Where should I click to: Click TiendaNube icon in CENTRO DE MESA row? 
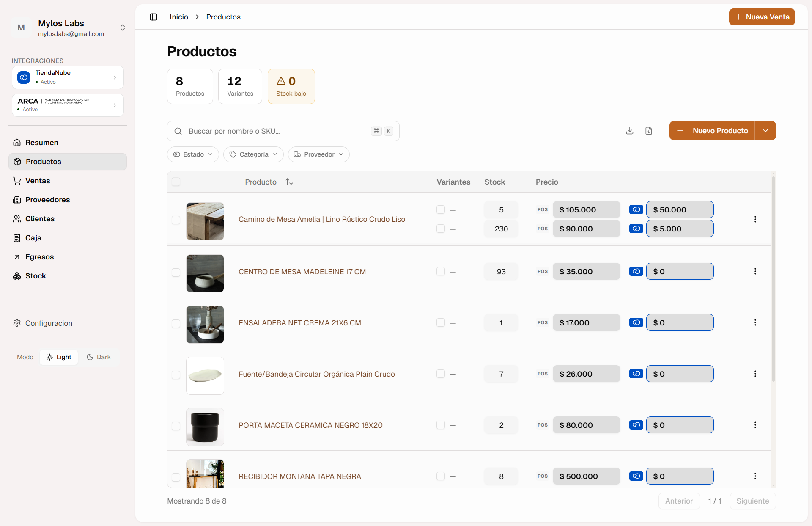(x=636, y=271)
